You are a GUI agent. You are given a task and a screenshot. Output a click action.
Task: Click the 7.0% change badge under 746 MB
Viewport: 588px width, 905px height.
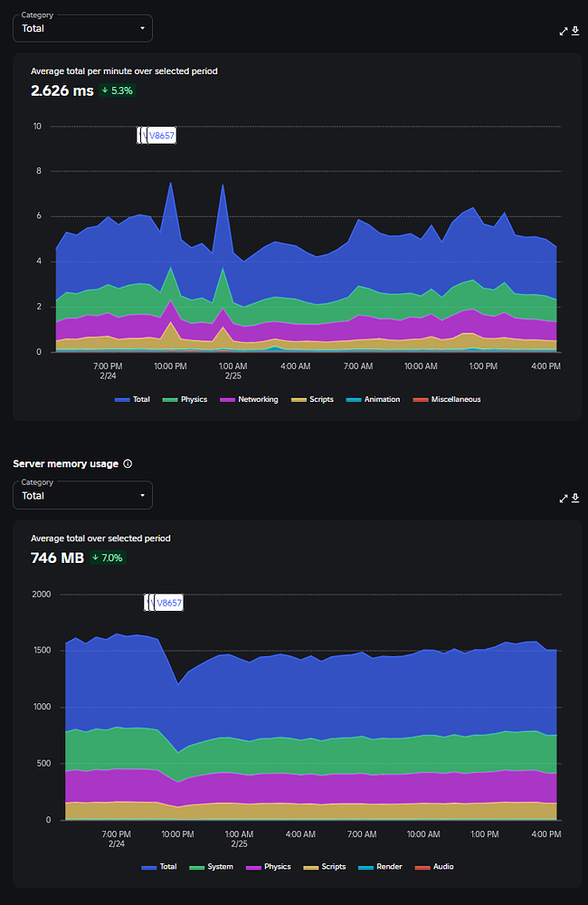pyautogui.click(x=107, y=557)
